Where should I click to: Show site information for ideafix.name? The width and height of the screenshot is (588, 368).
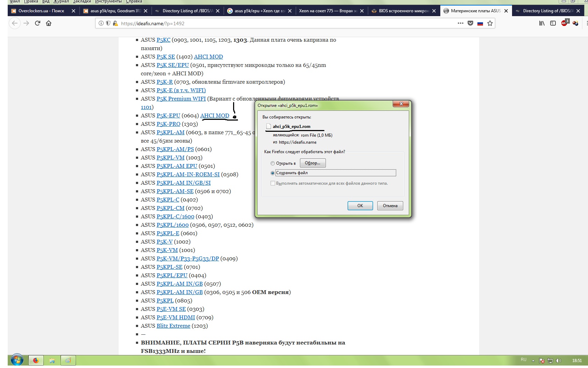coord(101,23)
